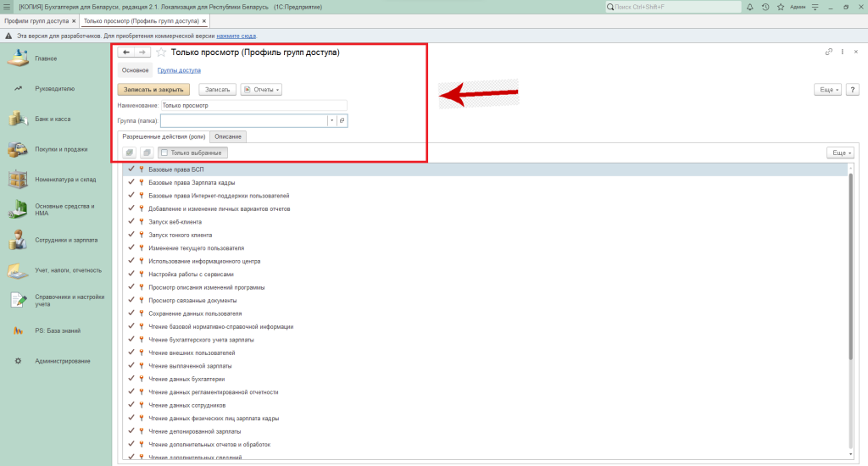Viewport: 868px width, 466px height.
Task: Uncheck the Базовые права БСП role
Action: [131, 169]
